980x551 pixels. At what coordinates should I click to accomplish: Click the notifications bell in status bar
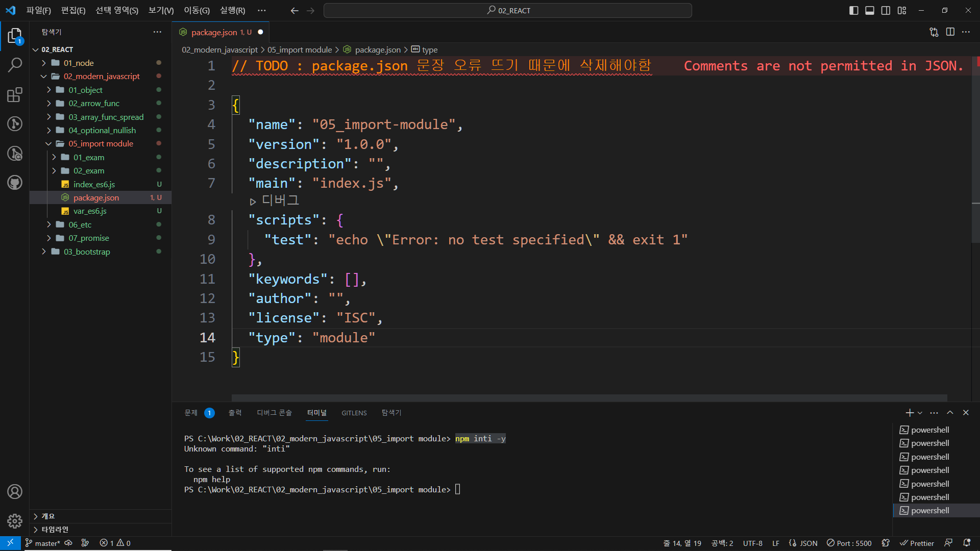[967, 543]
